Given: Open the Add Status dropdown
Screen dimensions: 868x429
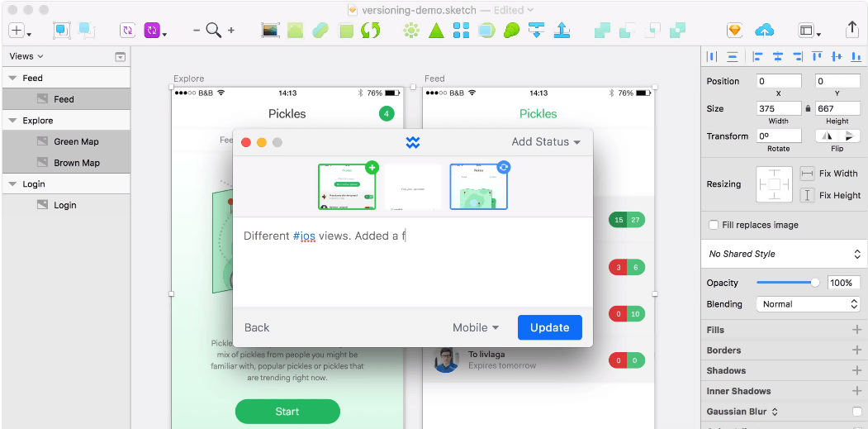Looking at the screenshot, I should [x=546, y=142].
